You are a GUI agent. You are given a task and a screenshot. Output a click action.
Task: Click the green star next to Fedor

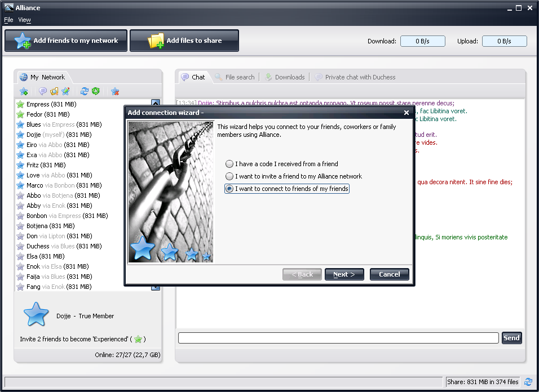20,114
